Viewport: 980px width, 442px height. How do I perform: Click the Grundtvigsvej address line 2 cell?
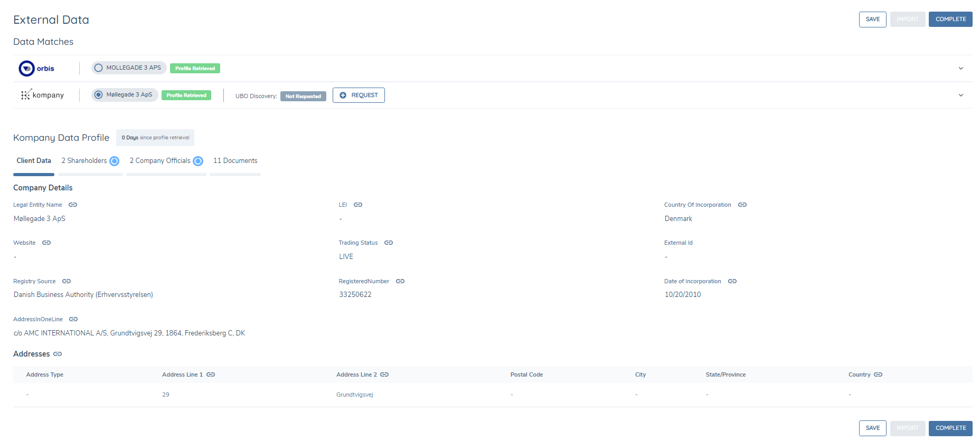coord(355,395)
